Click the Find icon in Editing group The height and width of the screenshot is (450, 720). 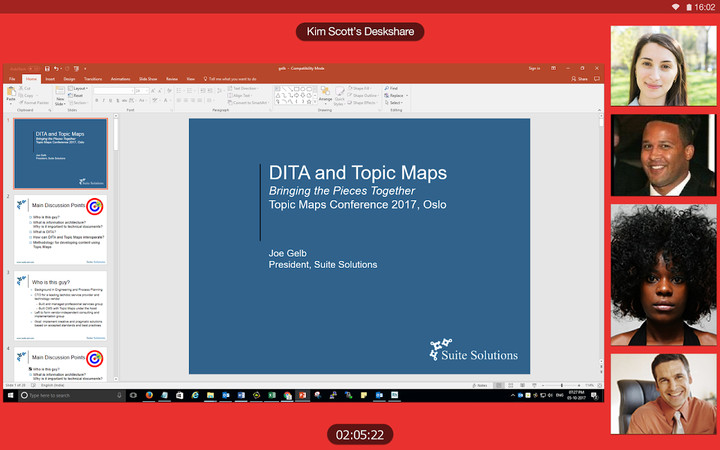point(394,88)
